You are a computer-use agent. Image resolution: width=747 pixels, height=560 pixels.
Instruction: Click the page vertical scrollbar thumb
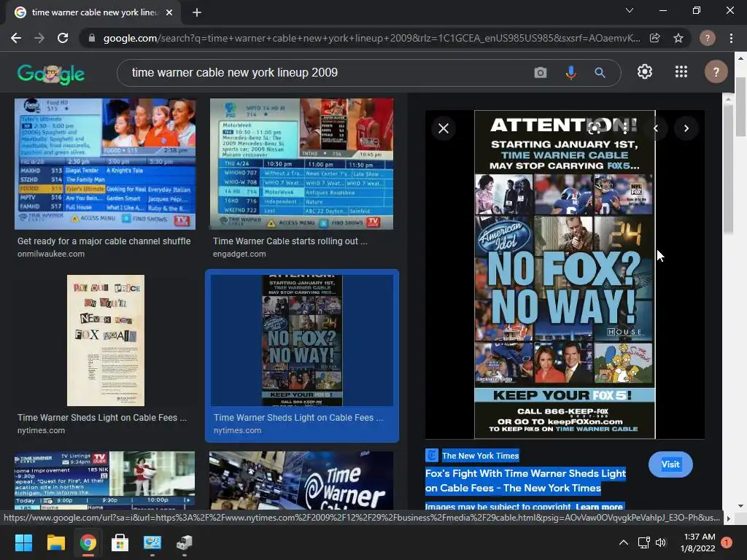(x=740, y=106)
